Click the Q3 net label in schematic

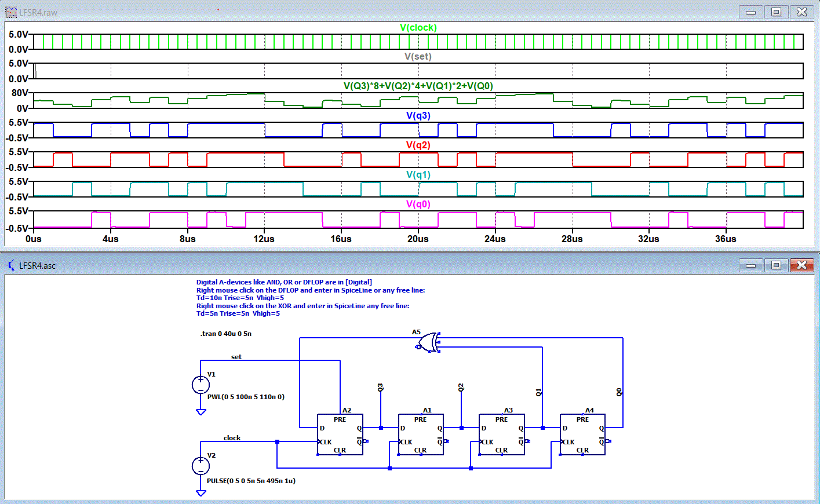point(380,388)
